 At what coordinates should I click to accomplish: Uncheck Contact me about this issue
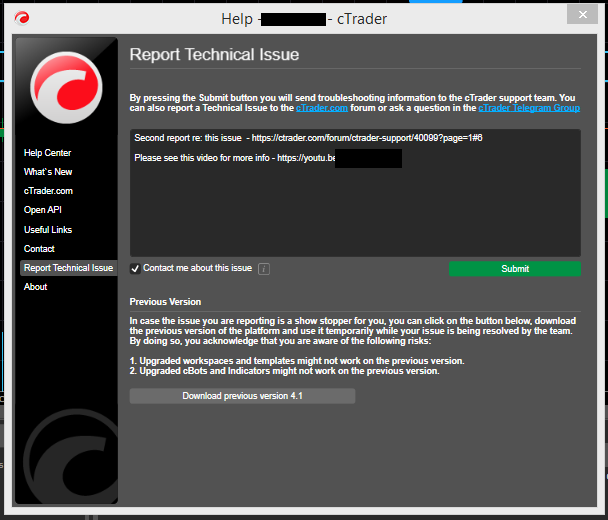coord(135,268)
